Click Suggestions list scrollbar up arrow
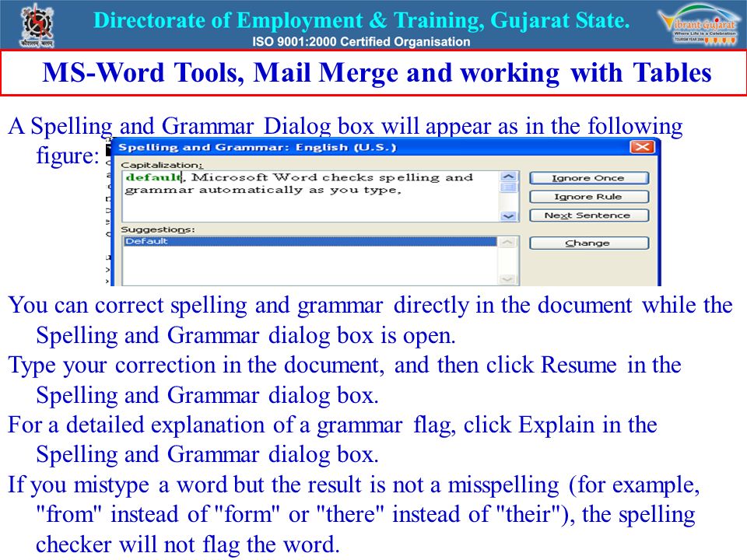This screenshot has width=747, height=560. click(507, 243)
